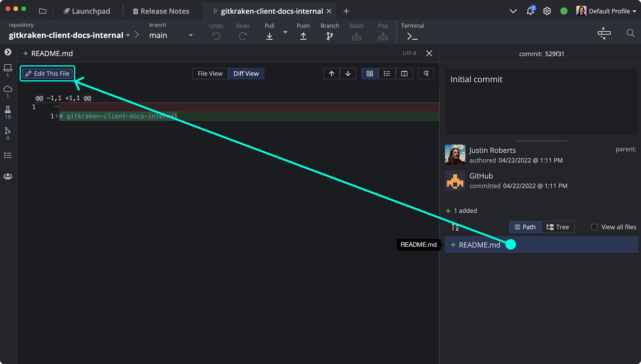The image size is (641, 364).
Task: Switch to the Launchpad tab
Action: click(x=87, y=11)
